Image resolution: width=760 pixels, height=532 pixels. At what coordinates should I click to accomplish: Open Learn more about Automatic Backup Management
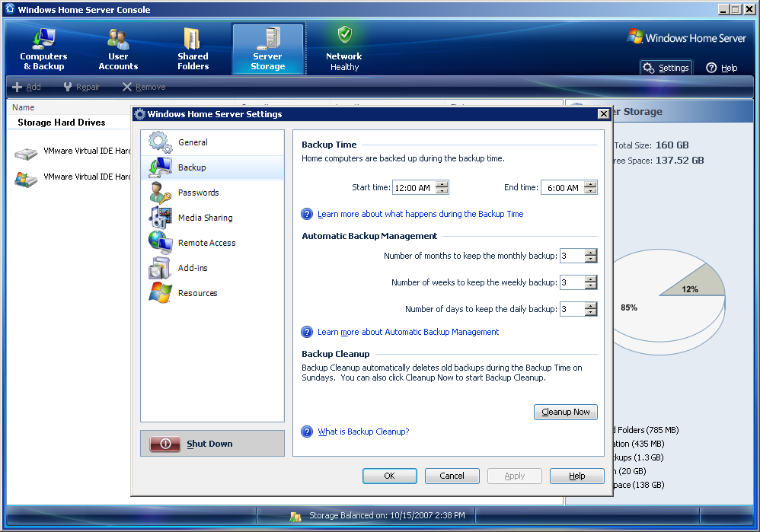pos(408,332)
